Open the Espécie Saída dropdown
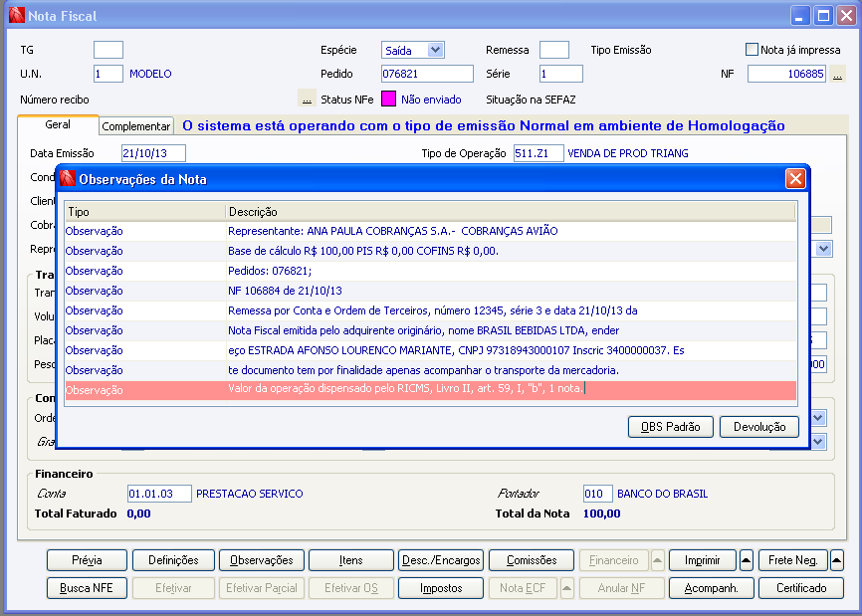Screen dimensions: 862x616 [x=435, y=50]
